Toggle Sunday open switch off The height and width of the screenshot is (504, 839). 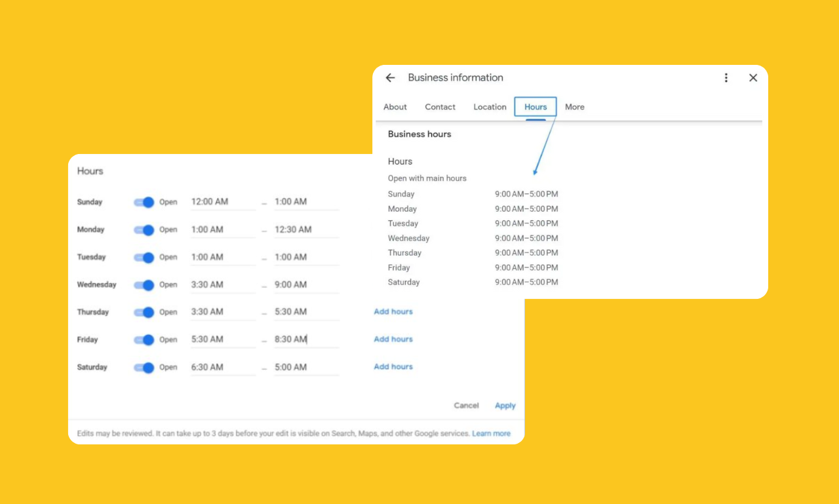pos(144,203)
